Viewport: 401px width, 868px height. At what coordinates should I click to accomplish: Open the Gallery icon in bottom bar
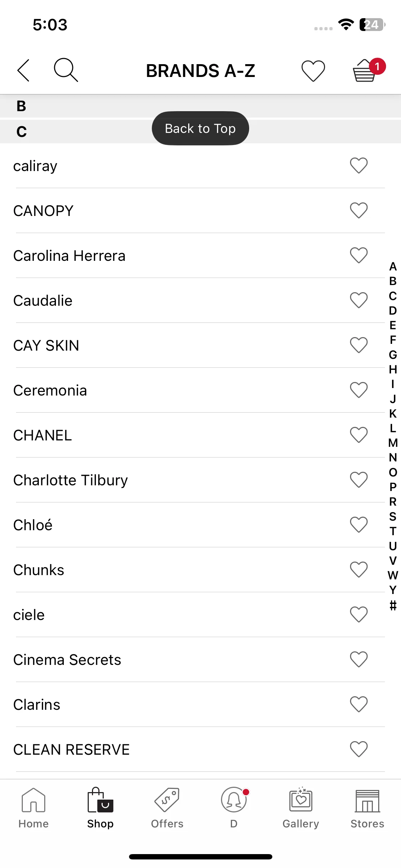click(x=301, y=808)
